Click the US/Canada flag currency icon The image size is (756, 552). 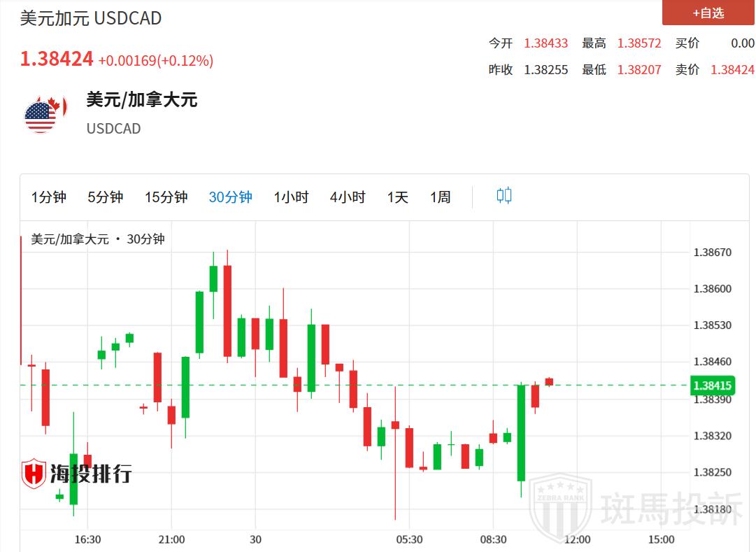pyautogui.click(x=45, y=113)
